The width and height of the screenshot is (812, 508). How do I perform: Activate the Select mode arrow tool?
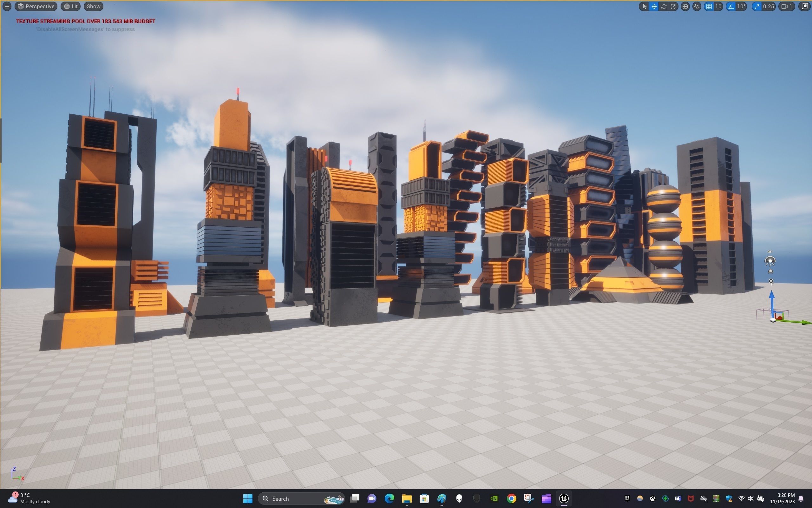(x=644, y=6)
